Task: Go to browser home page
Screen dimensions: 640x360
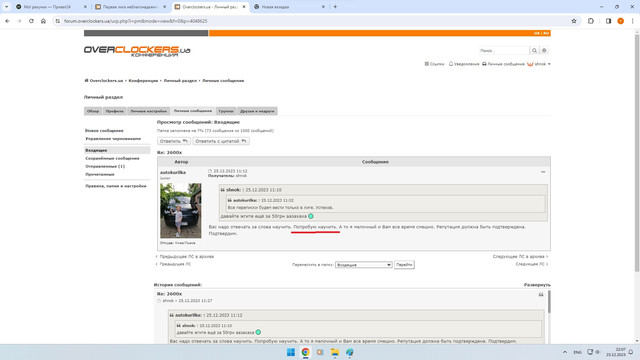Action: 43,21
